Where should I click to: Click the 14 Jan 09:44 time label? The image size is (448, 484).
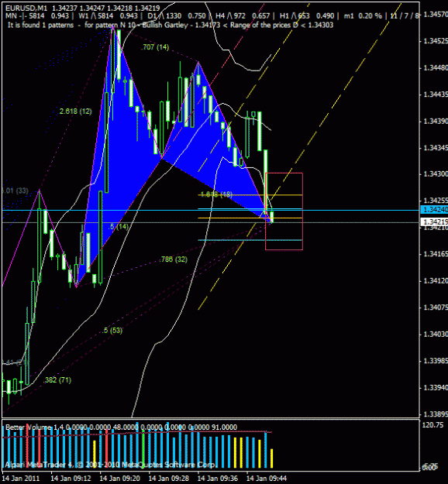267,479
